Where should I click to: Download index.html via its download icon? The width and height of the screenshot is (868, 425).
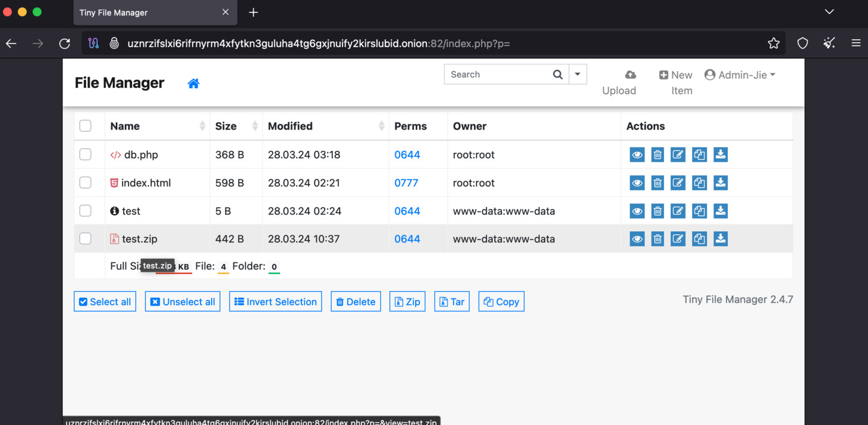click(x=721, y=182)
